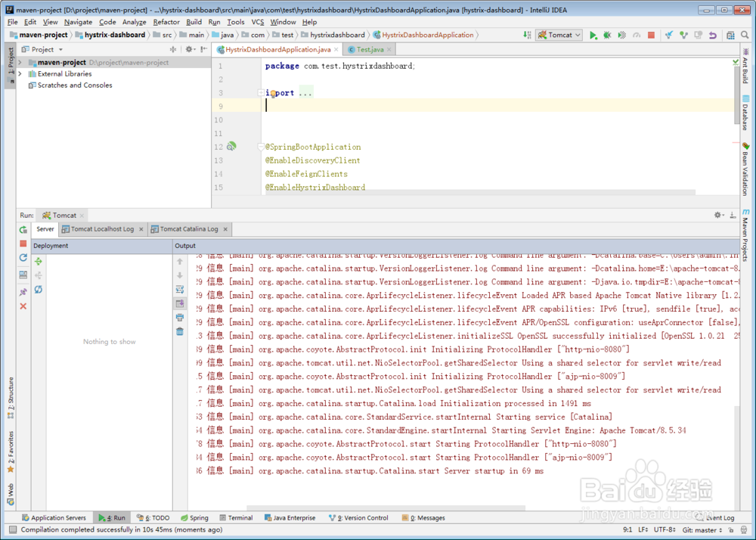Run the Tomcat configuration with green play icon

593,36
